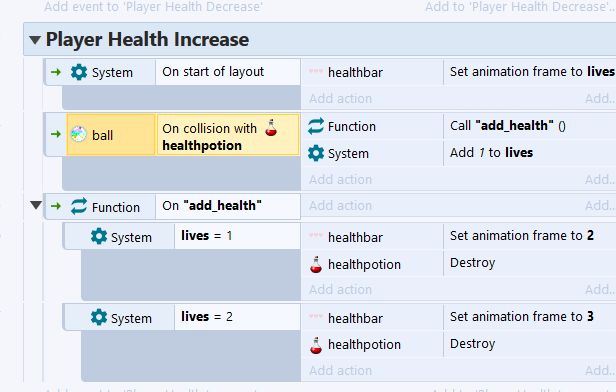
Task: Click the System gear icon beside Add 1 to lives
Action: pyautogui.click(x=316, y=153)
